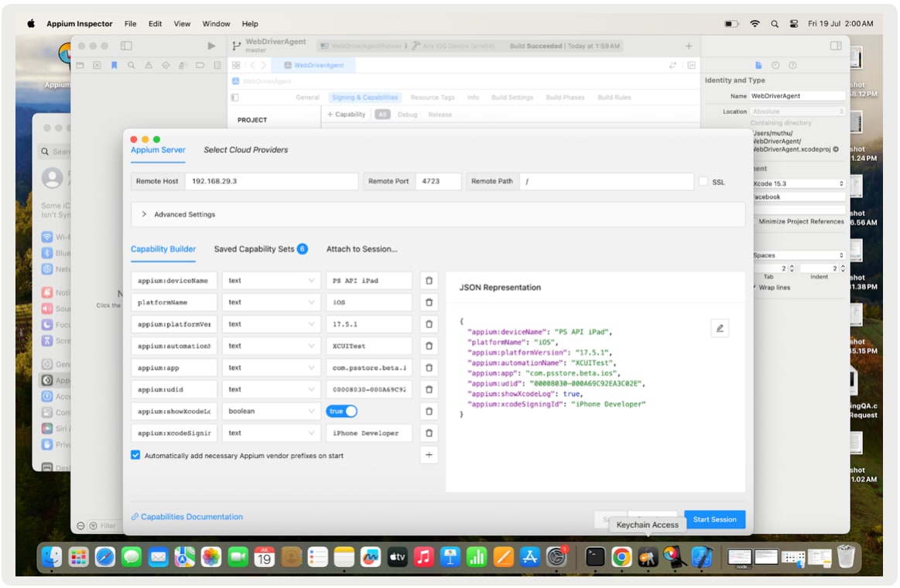900x588 pixels.
Task: Open the Select Cloud Providers tab
Action: click(x=245, y=150)
